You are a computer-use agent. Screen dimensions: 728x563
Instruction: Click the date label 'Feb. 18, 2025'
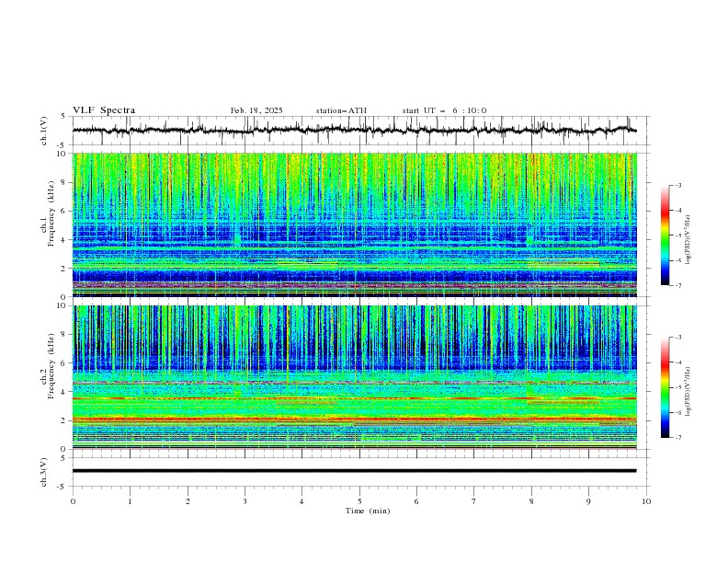(x=256, y=110)
